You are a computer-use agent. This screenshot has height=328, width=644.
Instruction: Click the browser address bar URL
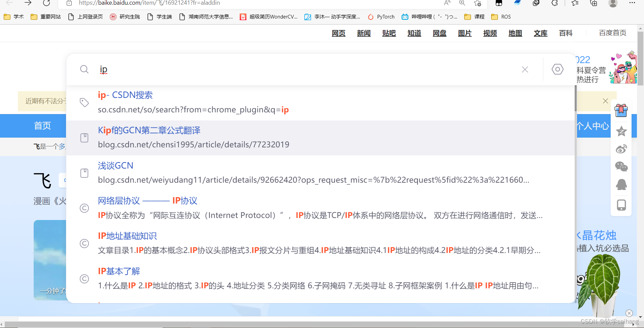point(149,3)
